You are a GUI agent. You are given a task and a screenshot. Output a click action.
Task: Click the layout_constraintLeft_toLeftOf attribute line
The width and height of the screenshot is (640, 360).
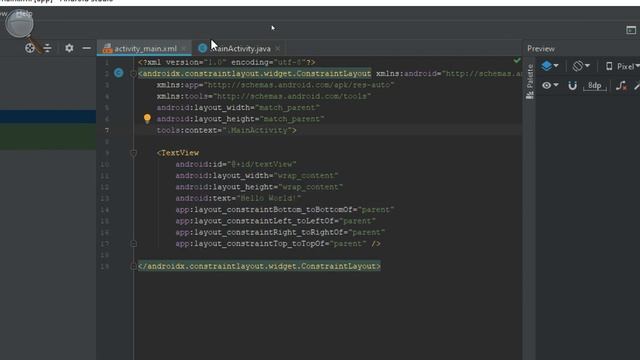[276, 221]
